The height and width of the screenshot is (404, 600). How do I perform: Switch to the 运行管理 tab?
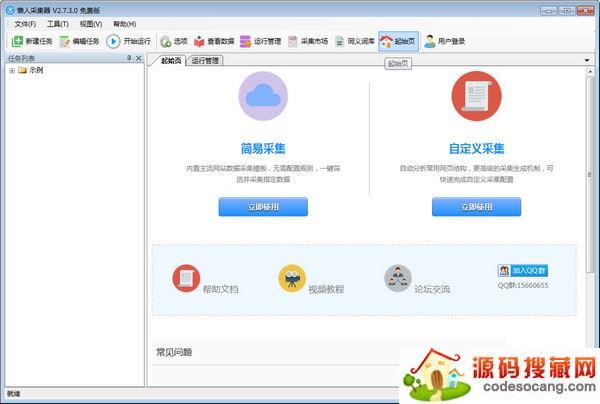(205, 61)
